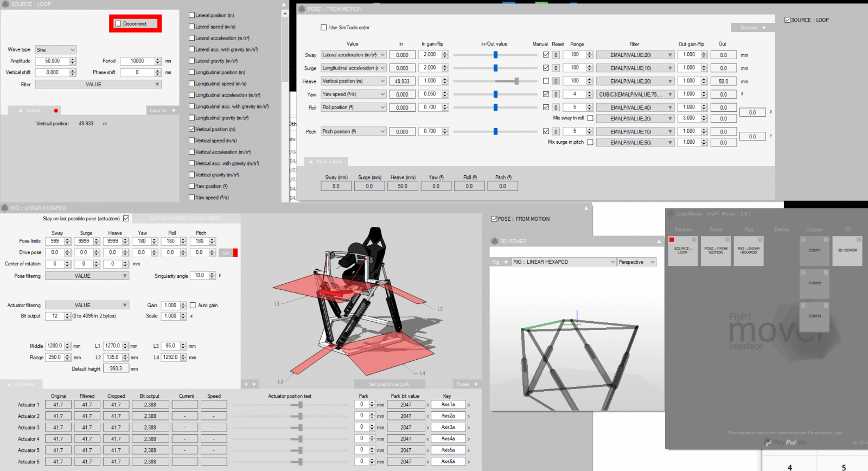Click grey corner square on RIG :: LINEAR HEXAPOD tile

pos(760,239)
